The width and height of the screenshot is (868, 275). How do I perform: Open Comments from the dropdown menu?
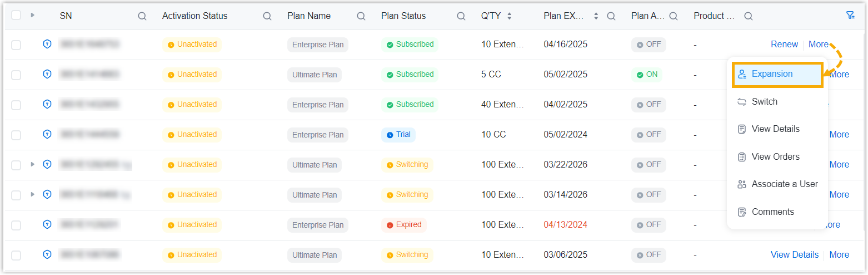tap(772, 212)
